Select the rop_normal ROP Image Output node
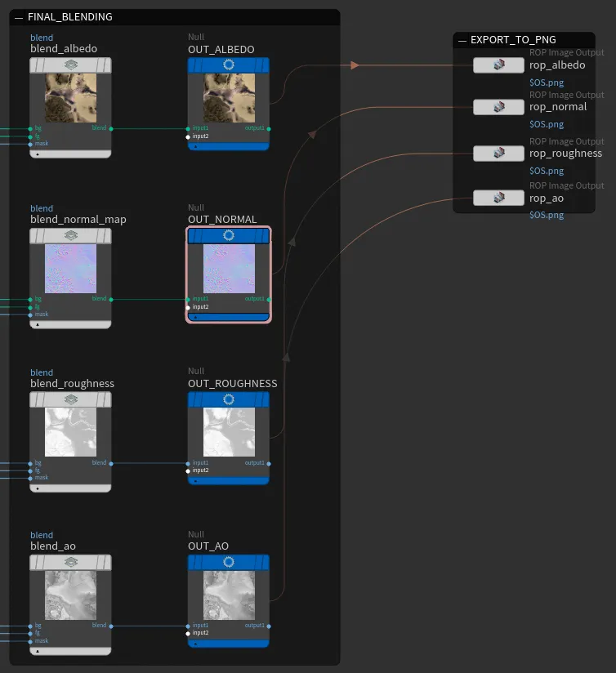This screenshot has width=616, height=673. tap(498, 107)
